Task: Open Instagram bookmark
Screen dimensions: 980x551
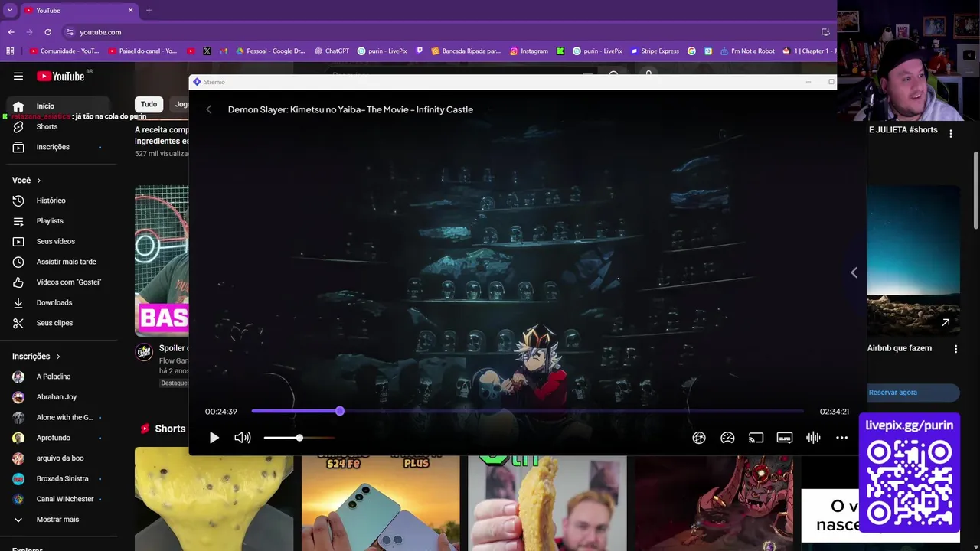Action: tap(529, 51)
